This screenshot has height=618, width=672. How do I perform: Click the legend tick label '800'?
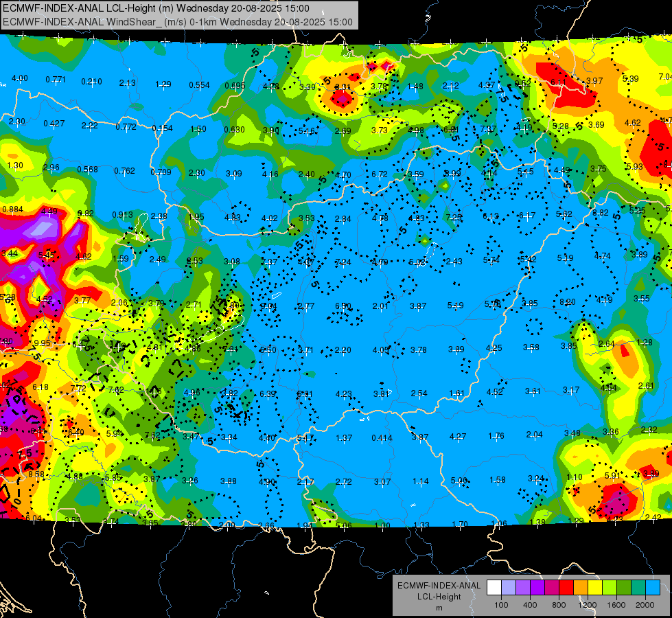point(559,605)
